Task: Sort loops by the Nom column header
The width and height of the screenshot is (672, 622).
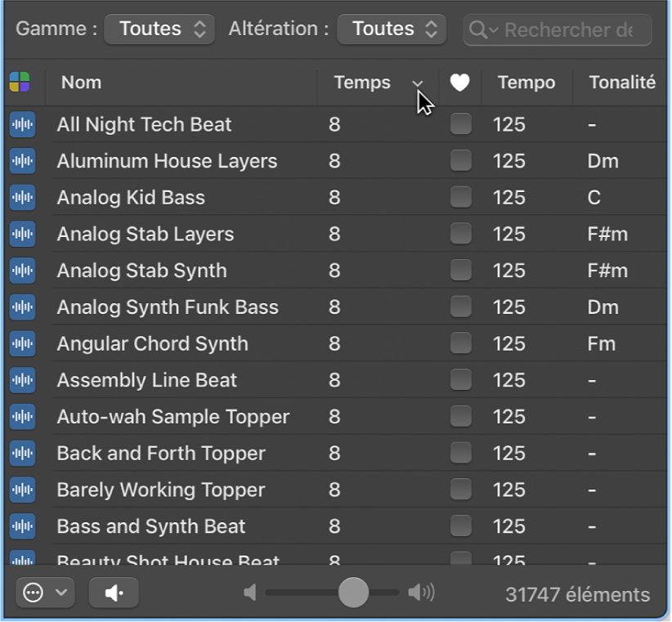Action: tap(82, 83)
